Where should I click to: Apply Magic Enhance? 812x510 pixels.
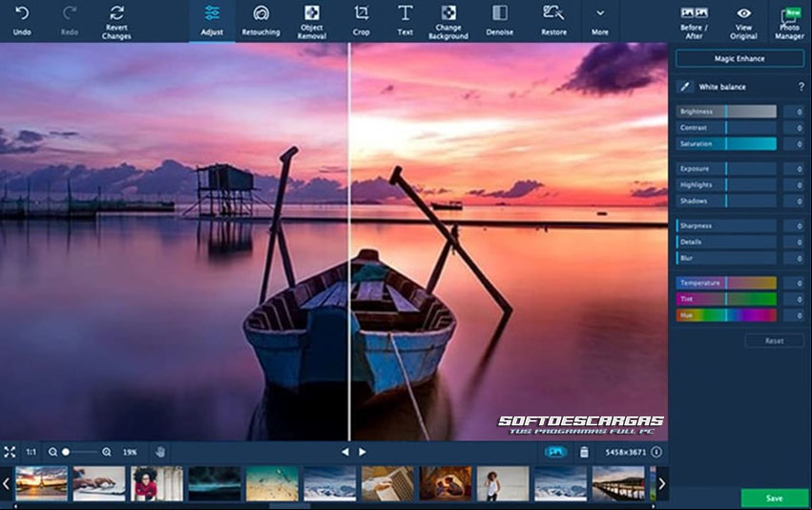[x=739, y=58]
